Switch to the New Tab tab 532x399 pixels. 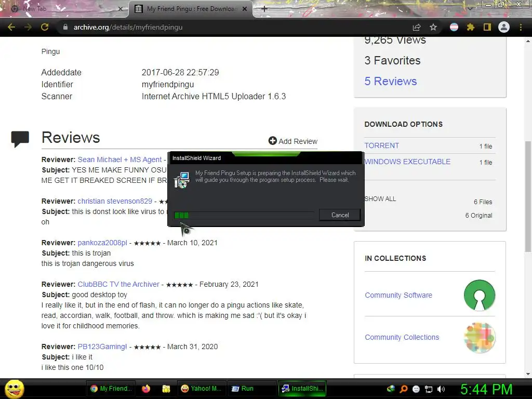tap(64, 9)
